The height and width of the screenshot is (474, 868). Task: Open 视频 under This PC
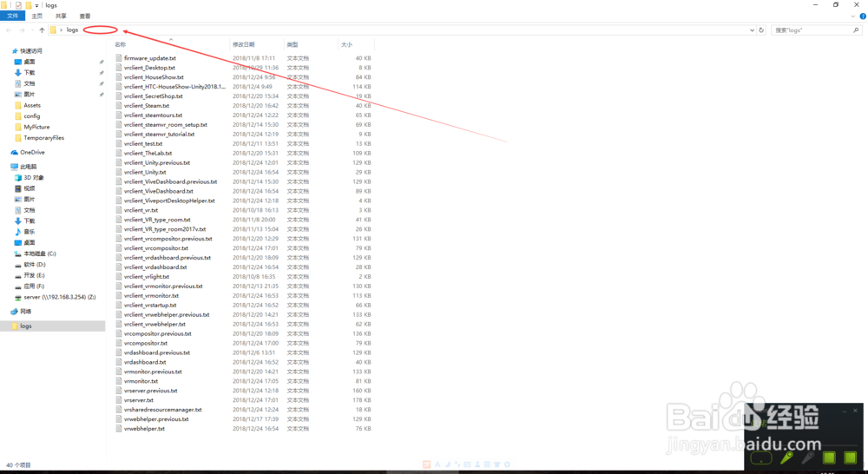pos(30,188)
